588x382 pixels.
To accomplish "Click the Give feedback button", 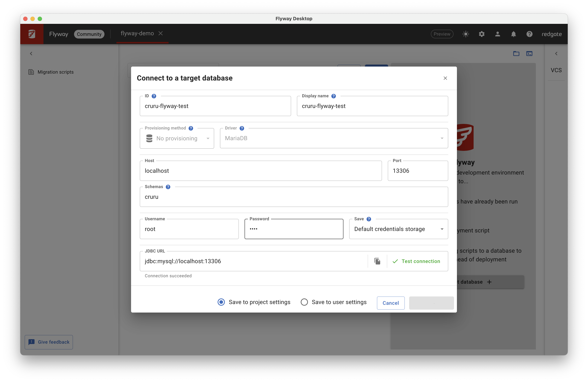I will click(x=49, y=342).
